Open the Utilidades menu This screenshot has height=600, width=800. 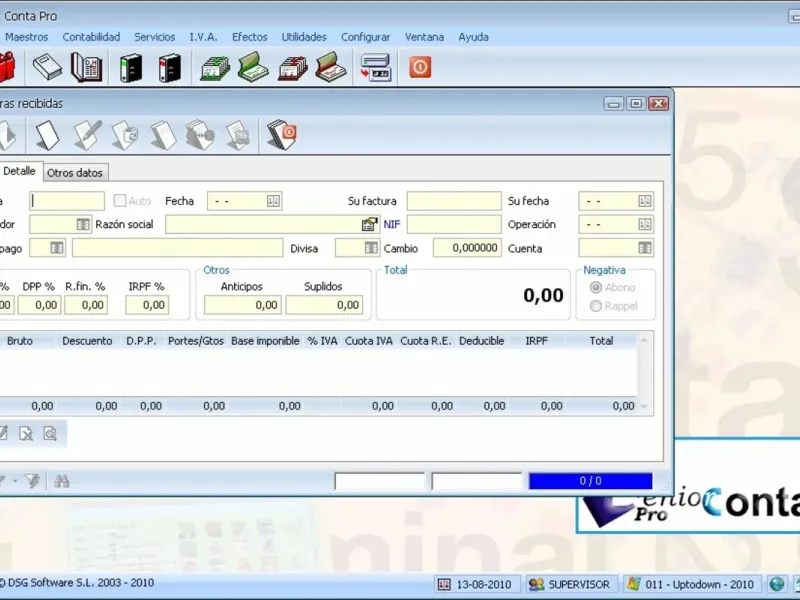[x=304, y=37]
